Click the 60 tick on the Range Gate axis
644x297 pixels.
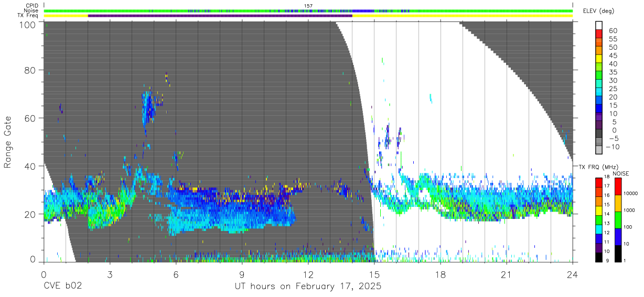point(29,118)
